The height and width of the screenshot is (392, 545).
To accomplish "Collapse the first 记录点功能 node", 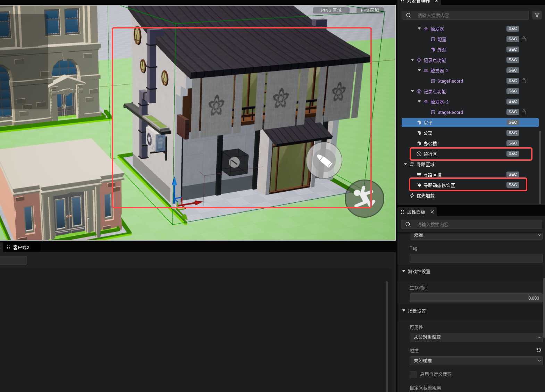I will pos(412,60).
